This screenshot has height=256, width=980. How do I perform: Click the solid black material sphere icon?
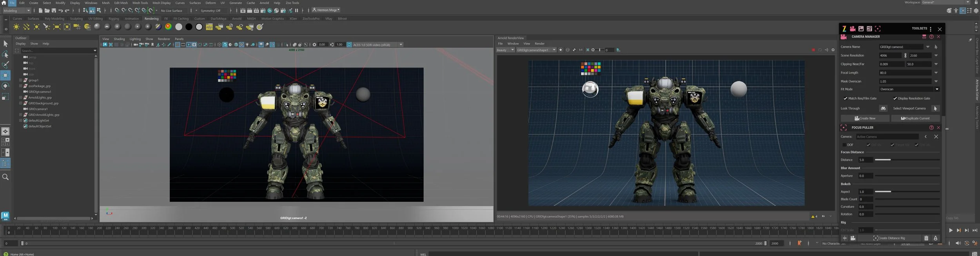(189, 27)
